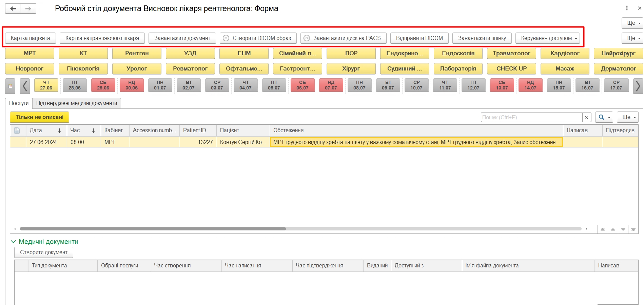Toggle the "Тільки не описані" filter
This screenshot has height=305, width=644.
tap(39, 117)
